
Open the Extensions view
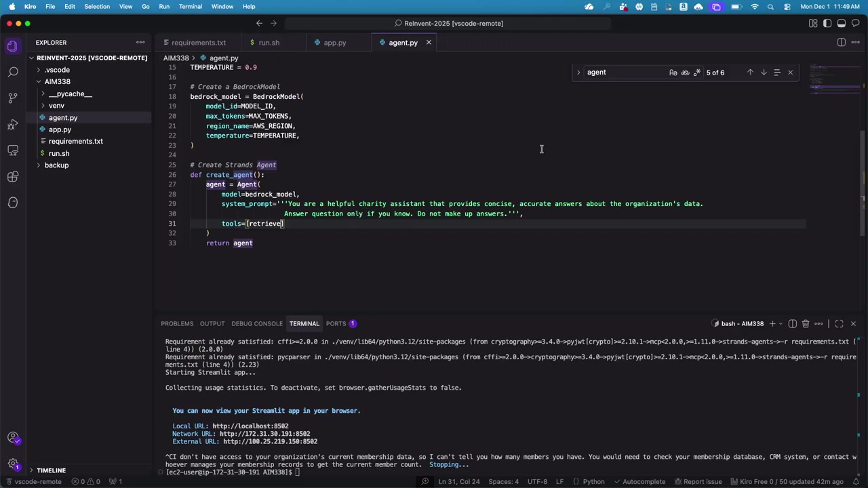click(13, 177)
